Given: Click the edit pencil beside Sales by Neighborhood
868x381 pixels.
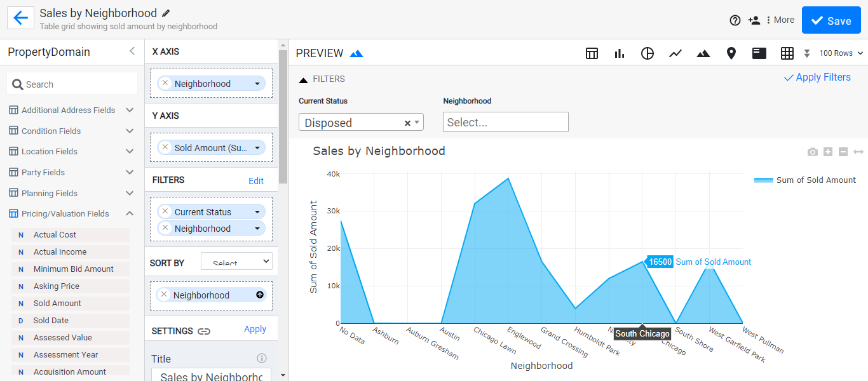Looking at the screenshot, I should click(166, 13).
